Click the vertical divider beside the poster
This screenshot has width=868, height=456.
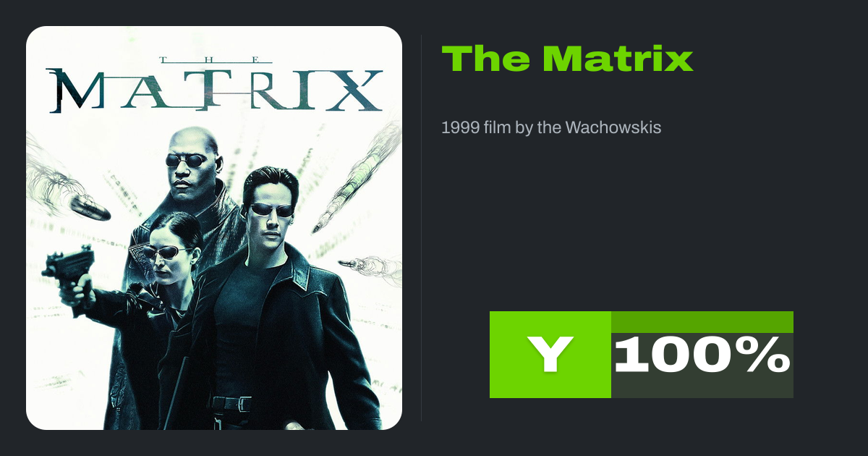click(x=421, y=228)
